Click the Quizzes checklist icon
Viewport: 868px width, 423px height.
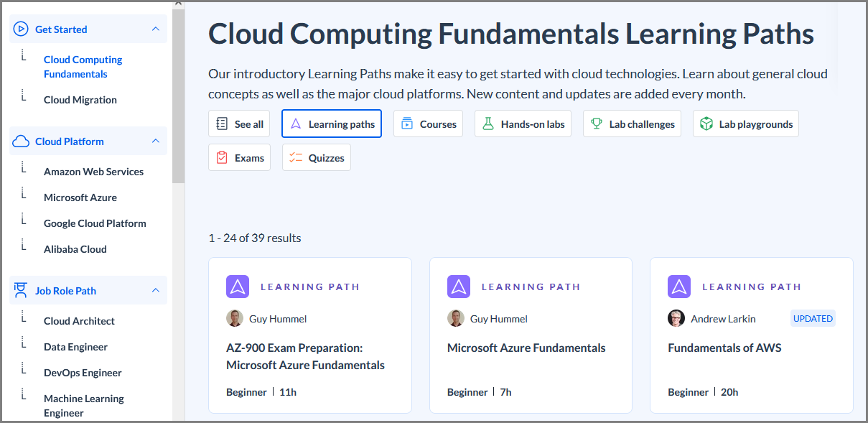tap(296, 158)
